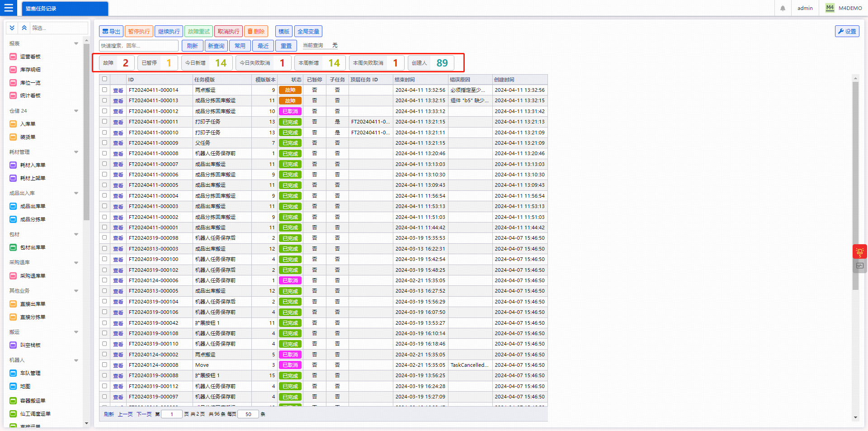Click the red alarm icon on right edge

tap(859, 252)
